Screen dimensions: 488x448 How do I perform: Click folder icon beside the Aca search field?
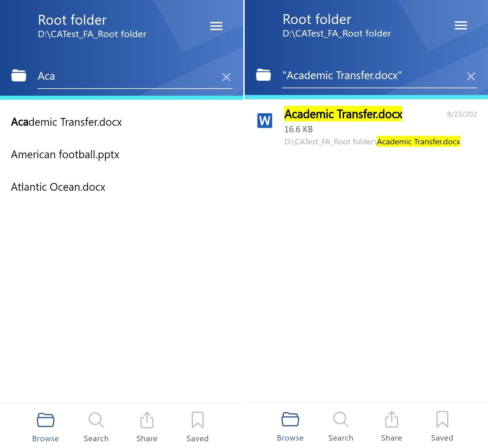point(19,76)
